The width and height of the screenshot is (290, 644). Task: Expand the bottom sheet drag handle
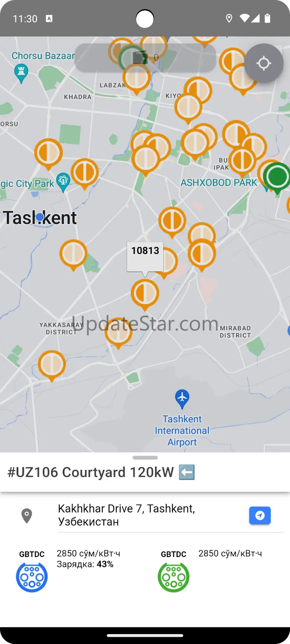[145, 457]
